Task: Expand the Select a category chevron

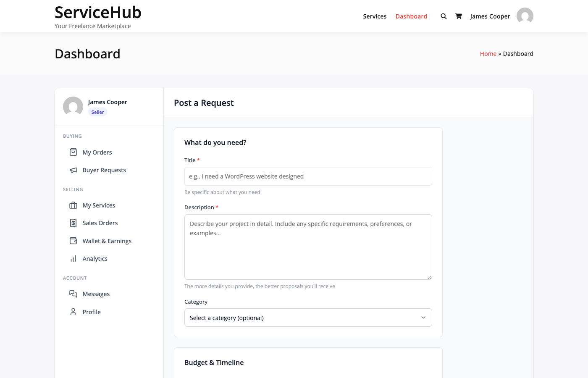Action: 423,318
